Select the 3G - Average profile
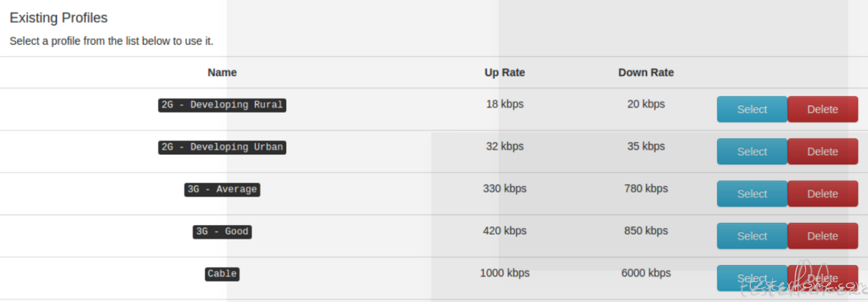 click(x=752, y=194)
